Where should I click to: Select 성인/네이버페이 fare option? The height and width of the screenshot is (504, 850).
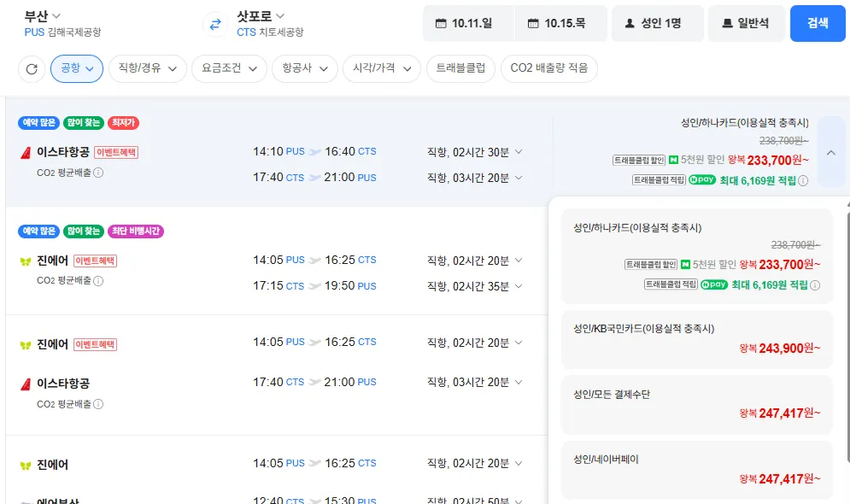pyautogui.click(x=696, y=470)
